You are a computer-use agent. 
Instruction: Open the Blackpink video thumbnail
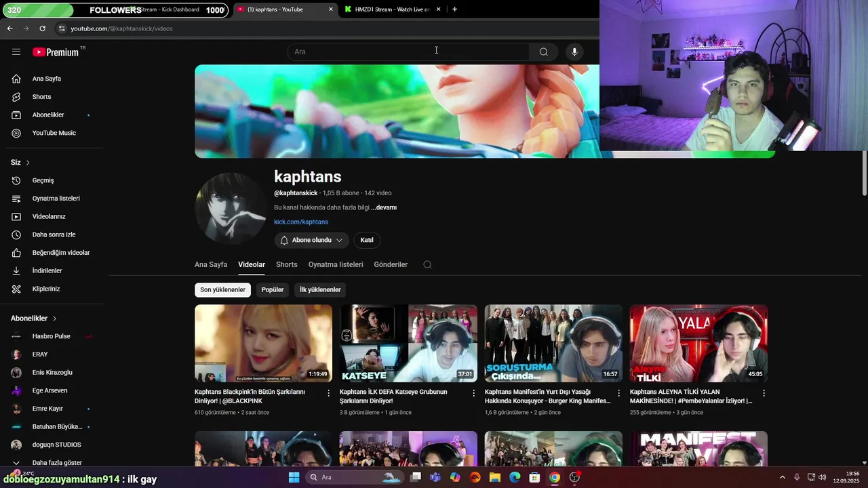point(263,343)
